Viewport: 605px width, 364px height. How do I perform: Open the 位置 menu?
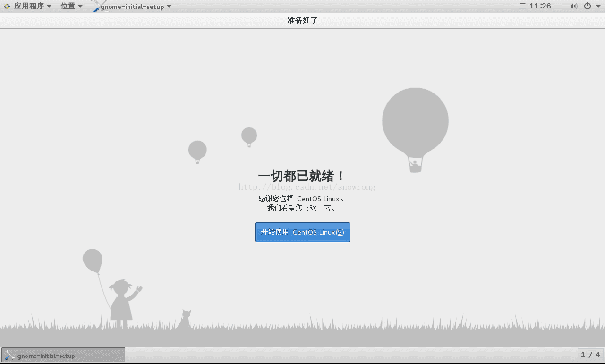(71, 6)
